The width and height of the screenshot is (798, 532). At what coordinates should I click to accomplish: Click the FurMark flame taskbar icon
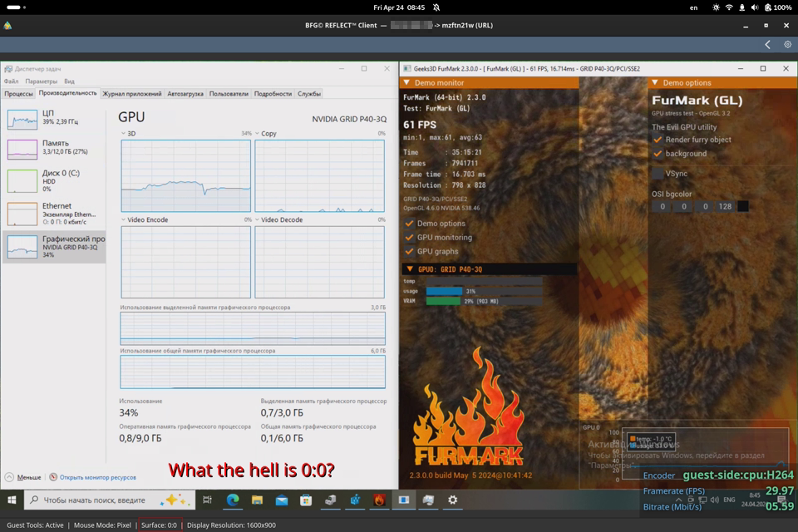click(x=379, y=500)
